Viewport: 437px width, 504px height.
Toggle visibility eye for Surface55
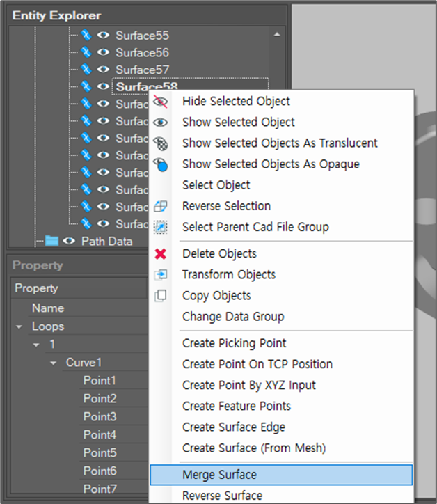(x=103, y=35)
